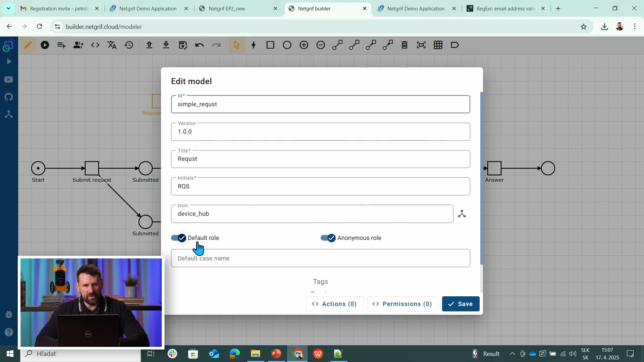Click the Bug report icon in the sidebar
Viewport: 644px width, 362px height.
[8, 314]
